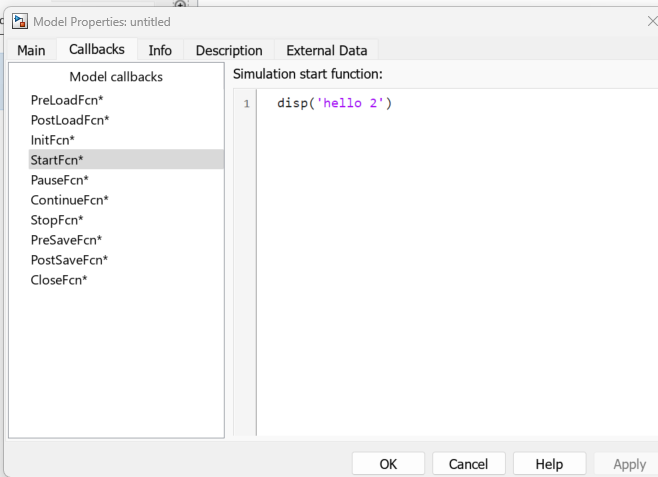Choose the StopFcn* callback
This screenshot has height=477, width=658.
click(x=57, y=220)
